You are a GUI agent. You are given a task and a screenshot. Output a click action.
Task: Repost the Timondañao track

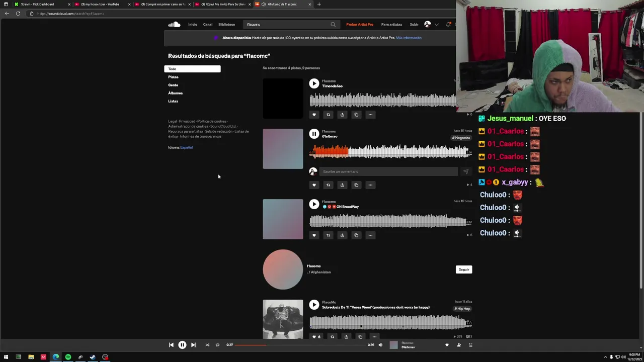coord(328,115)
